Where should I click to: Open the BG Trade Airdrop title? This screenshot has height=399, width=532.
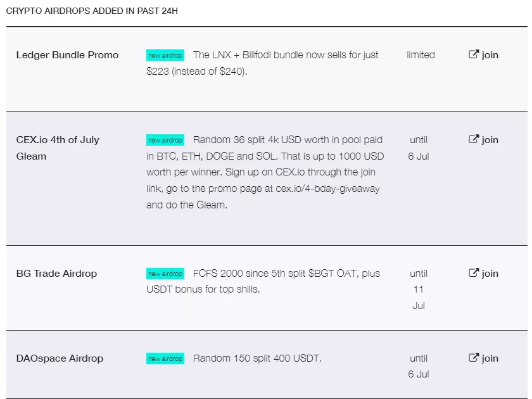click(x=56, y=274)
